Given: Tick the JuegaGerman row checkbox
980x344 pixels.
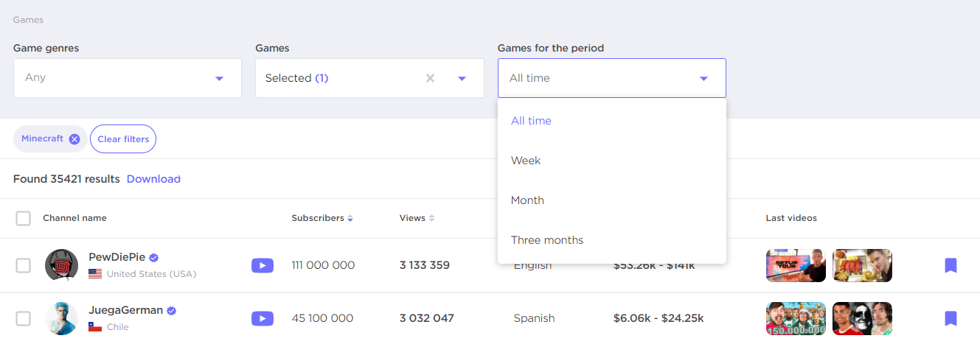Looking at the screenshot, I should pyautogui.click(x=24, y=318).
